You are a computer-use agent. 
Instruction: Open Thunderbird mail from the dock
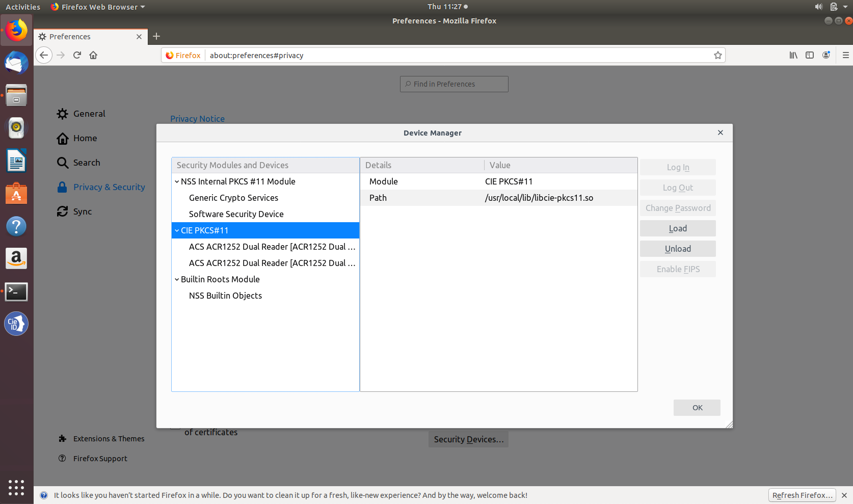pyautogui.click(x=16, y=63)
